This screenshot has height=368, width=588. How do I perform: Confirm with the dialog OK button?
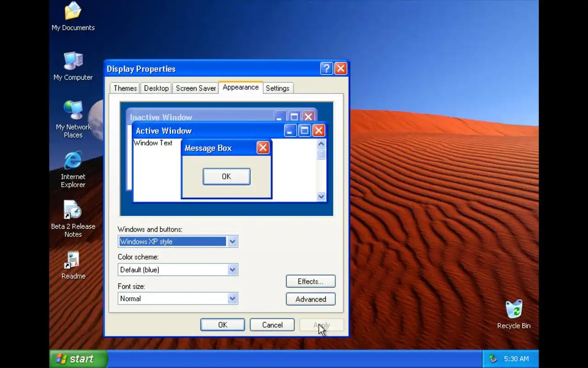click(222, 325)
